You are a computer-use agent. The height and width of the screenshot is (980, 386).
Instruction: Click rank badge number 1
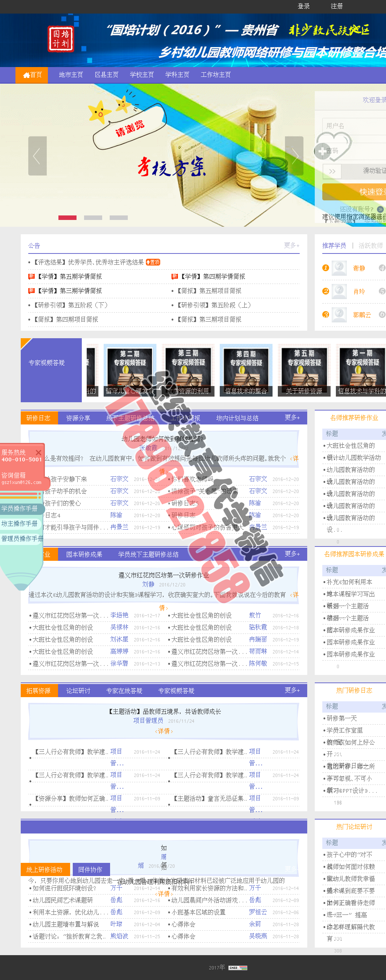tap(325, 268)
